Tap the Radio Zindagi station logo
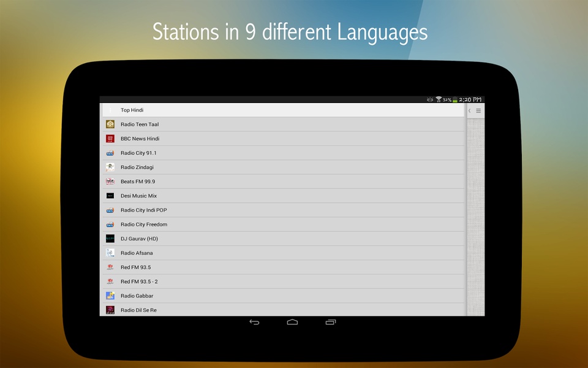The image size is (588, 368). (x=110, y=167)
